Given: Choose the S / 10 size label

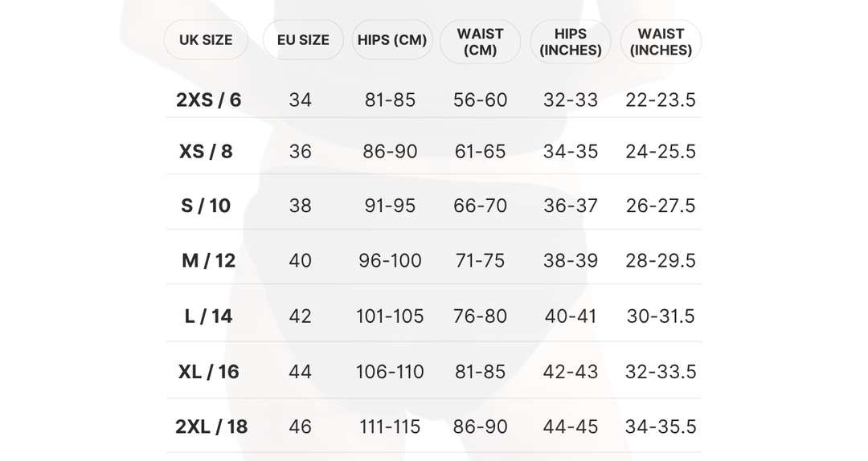Looking at the screenshot, I should [206, 206].
